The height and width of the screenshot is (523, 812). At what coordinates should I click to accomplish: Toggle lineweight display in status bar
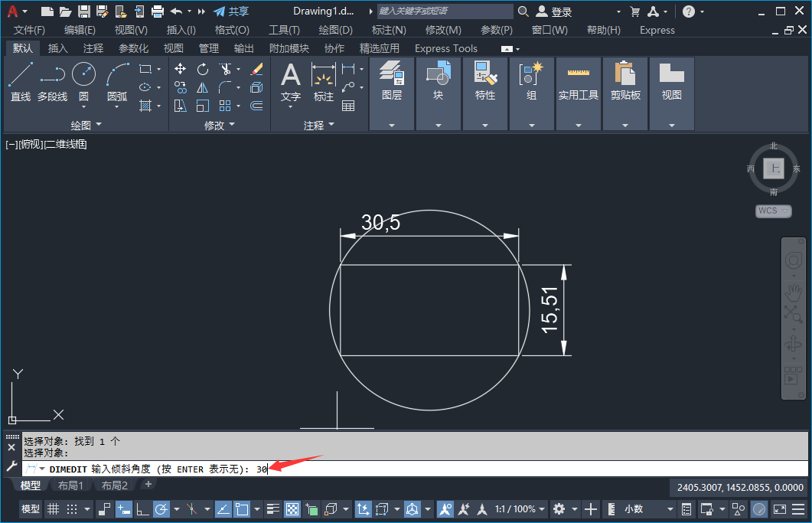pyautogui.click(x=273, y=509)
